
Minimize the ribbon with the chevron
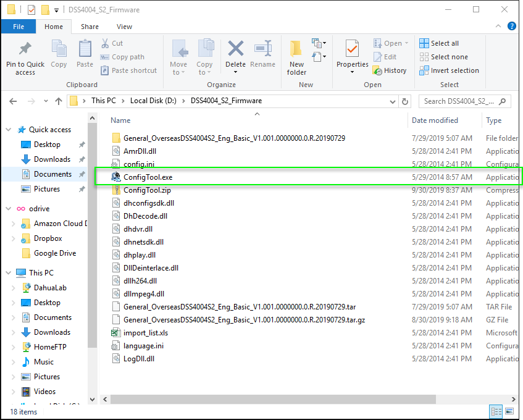(x=498, y=26)
